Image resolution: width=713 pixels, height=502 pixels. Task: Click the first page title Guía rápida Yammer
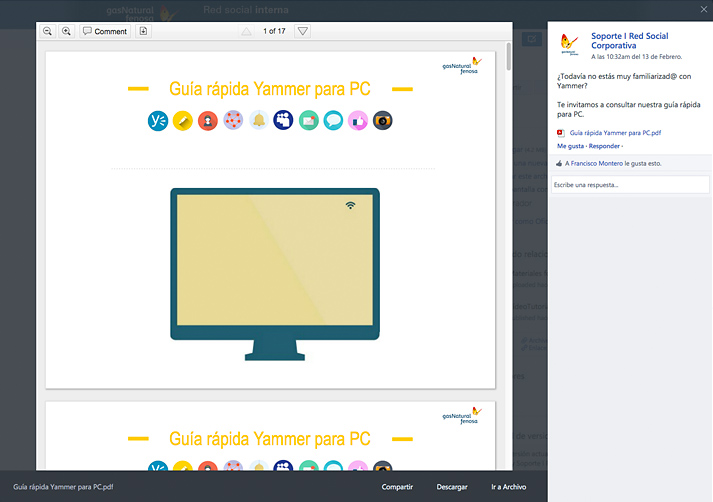(x=270, y=89)
